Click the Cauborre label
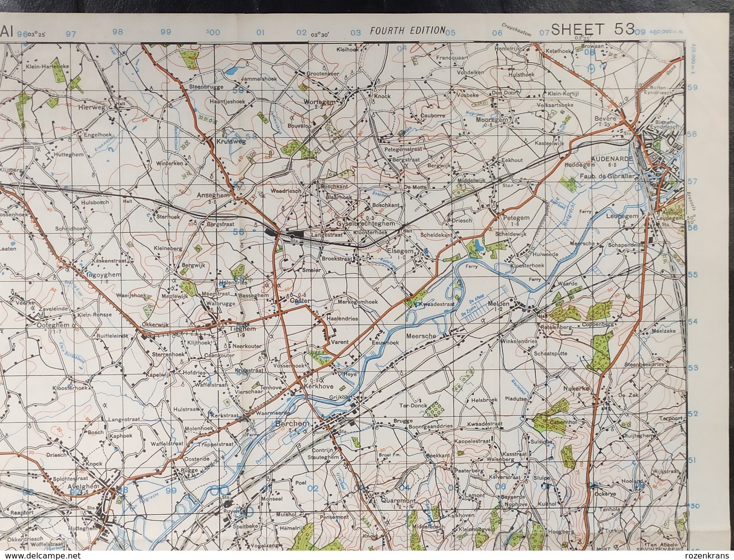Screen dimensions: 734x560 tap(433, 115)
